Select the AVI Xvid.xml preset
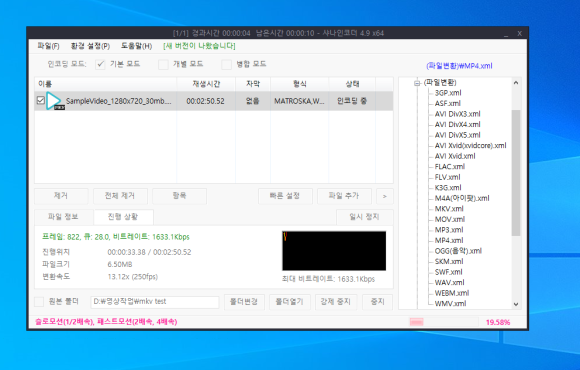Screen dimensions: 580x370 [x=455, y=156]
